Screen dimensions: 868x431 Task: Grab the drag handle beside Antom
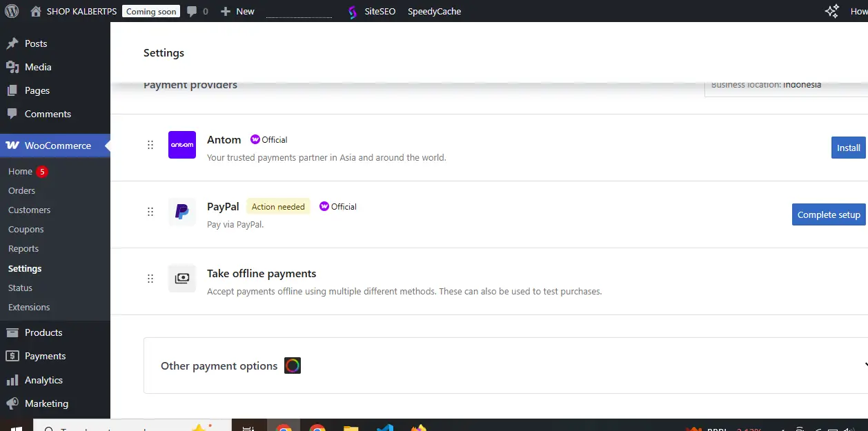(x=150, y=145)
